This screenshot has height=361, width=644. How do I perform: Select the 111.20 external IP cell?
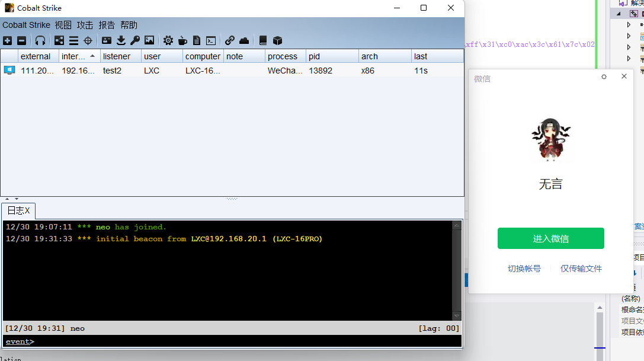click(x=37, y=71)
